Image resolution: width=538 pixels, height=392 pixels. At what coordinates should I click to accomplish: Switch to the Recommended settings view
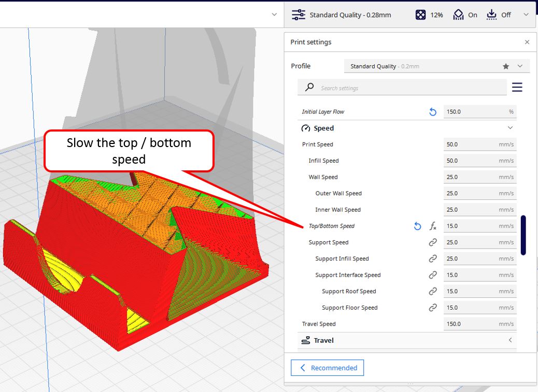[327, 368]
